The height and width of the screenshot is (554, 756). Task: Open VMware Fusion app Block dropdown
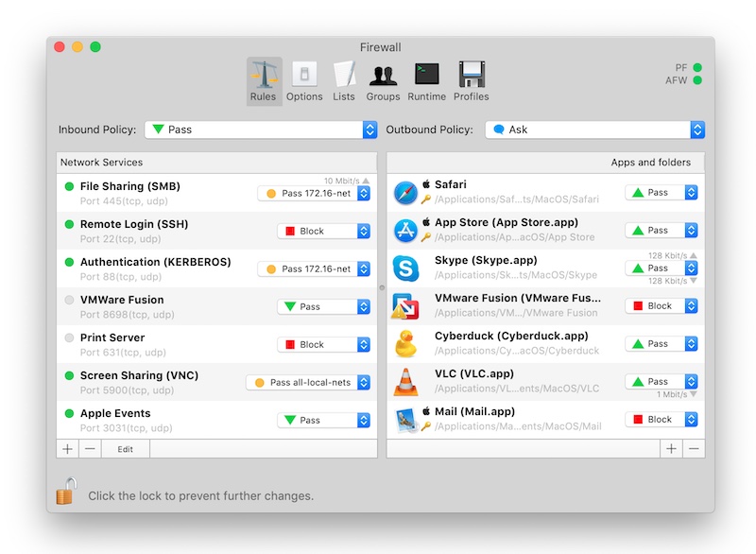pos(661,306)
